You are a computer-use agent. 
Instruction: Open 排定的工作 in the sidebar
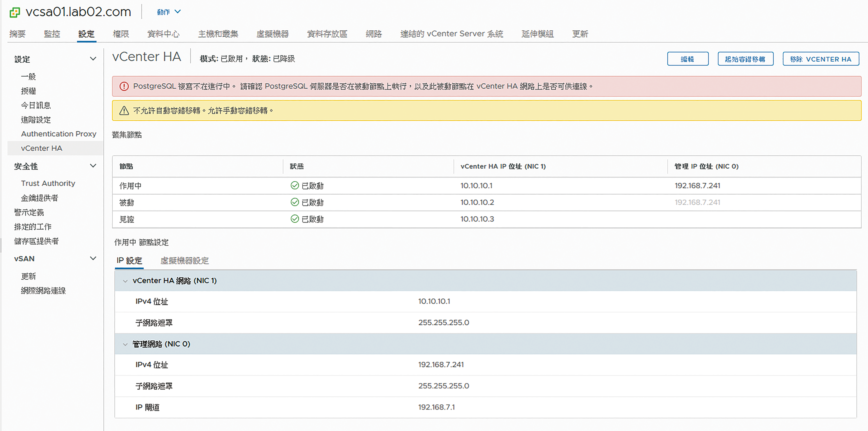pyautogui.click(x=33, y=227)
